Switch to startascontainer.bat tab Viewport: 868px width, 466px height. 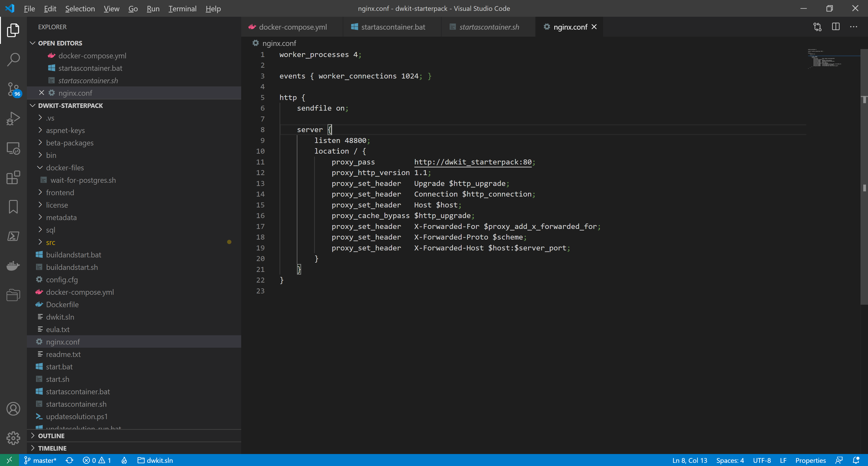pos(392,27)
